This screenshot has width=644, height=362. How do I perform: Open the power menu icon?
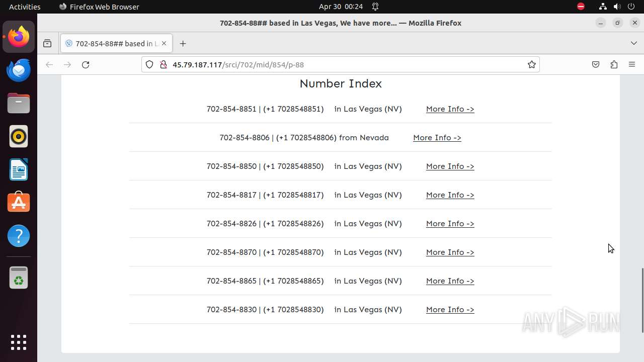tap(631, 7)
